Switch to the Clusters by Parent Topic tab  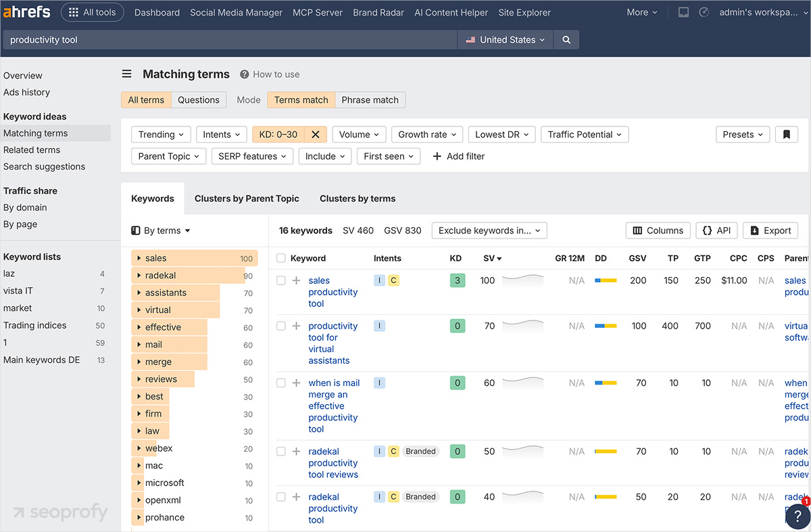coord(247,198)
